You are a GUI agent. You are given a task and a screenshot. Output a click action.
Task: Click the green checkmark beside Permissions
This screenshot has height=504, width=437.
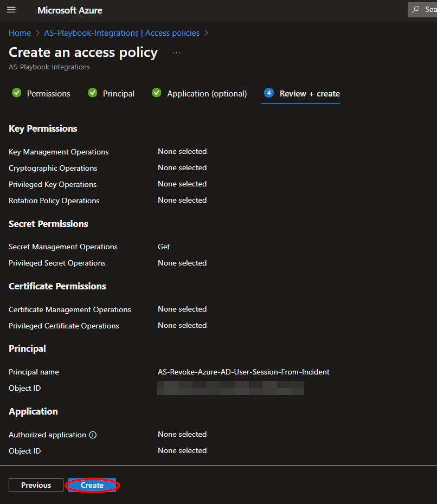coord(17,93)
